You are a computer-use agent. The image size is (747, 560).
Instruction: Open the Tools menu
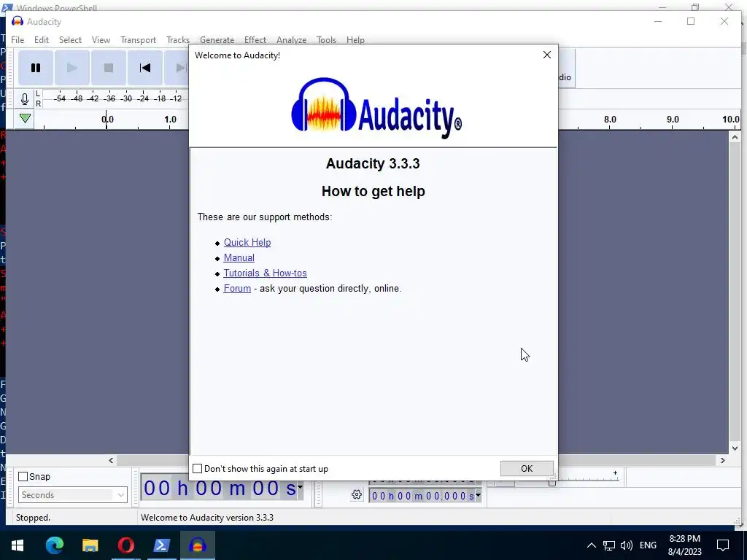[326, 40]
